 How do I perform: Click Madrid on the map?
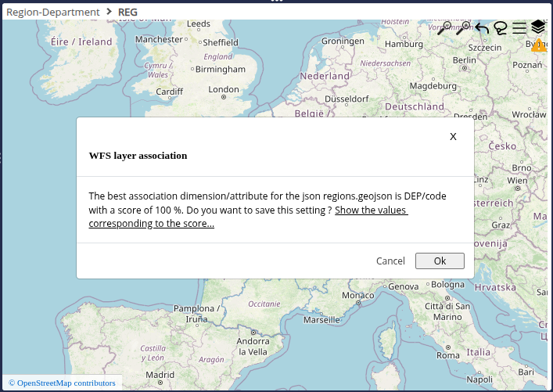point(160,376)
